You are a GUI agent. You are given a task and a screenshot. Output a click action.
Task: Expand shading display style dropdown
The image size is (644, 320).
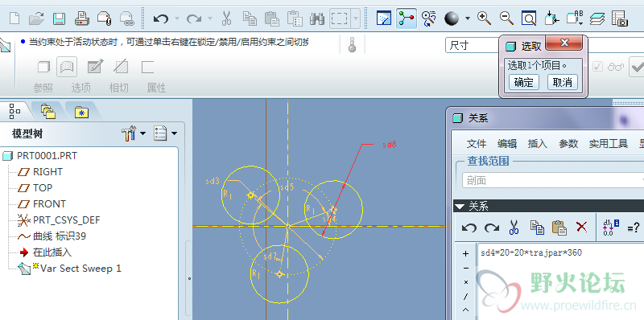(468, 18)
